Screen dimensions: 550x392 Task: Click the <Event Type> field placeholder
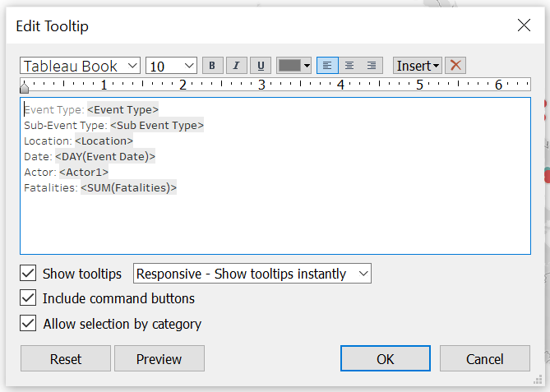click(122, 110)
